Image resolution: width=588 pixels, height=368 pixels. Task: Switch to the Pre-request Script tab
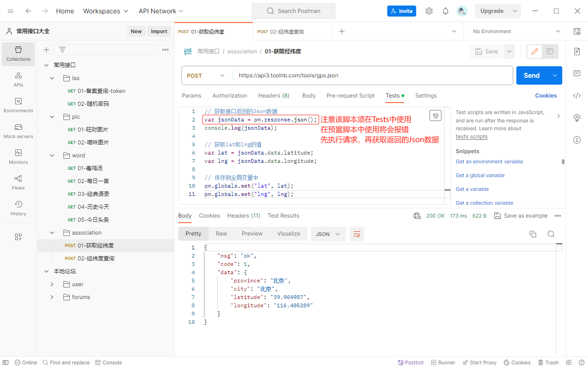click(x=351, y=96)
